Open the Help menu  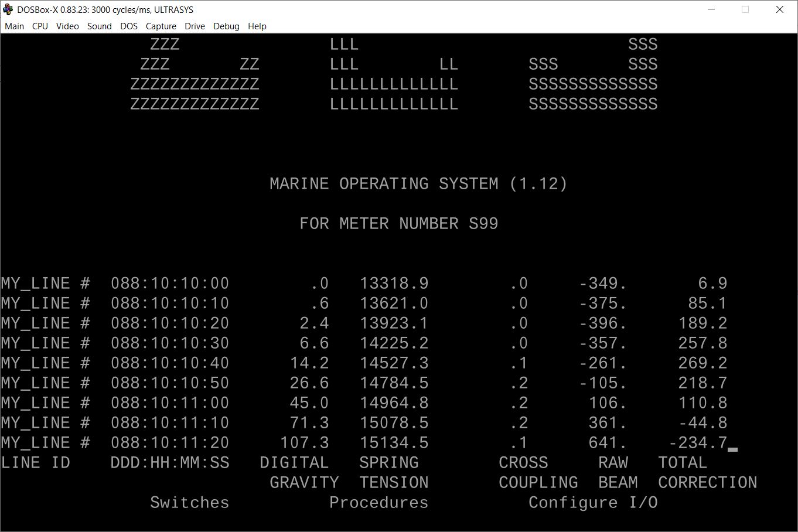tap(257, 26)
